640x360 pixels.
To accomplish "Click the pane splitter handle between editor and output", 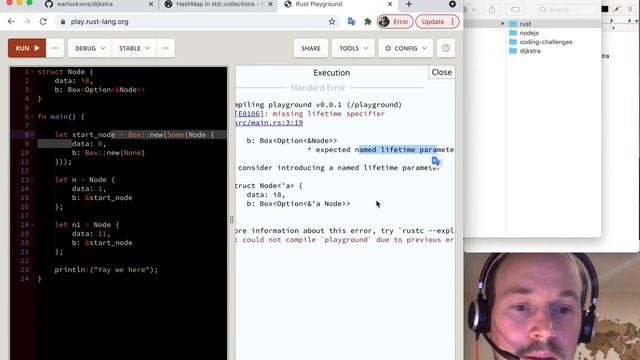I will [231, 219].
